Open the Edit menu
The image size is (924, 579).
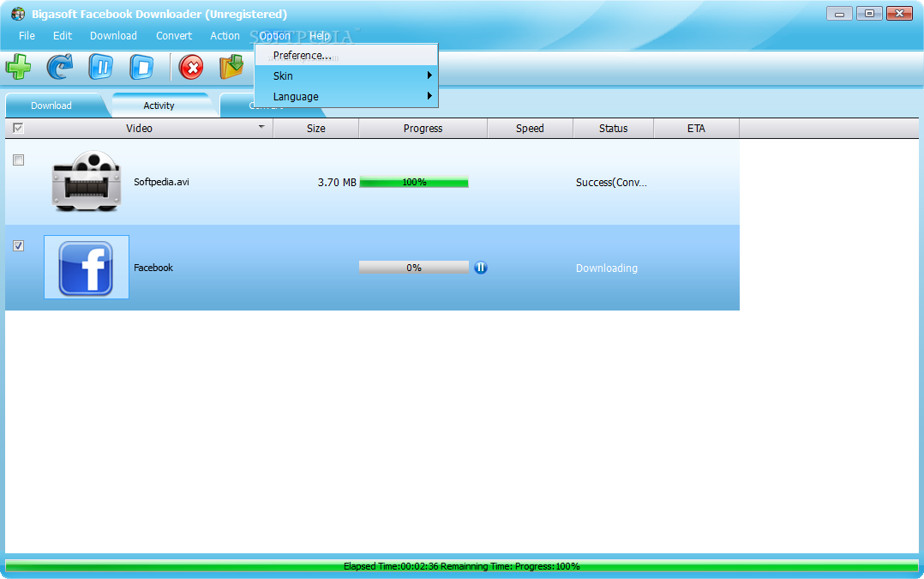(x=63, y=35)
